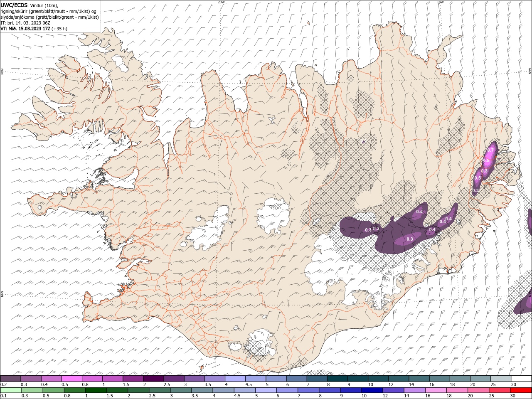Click the lower rain scale swatch between 3.5 and 4
The image size is (532, 399).
click(x=202, y=390)
